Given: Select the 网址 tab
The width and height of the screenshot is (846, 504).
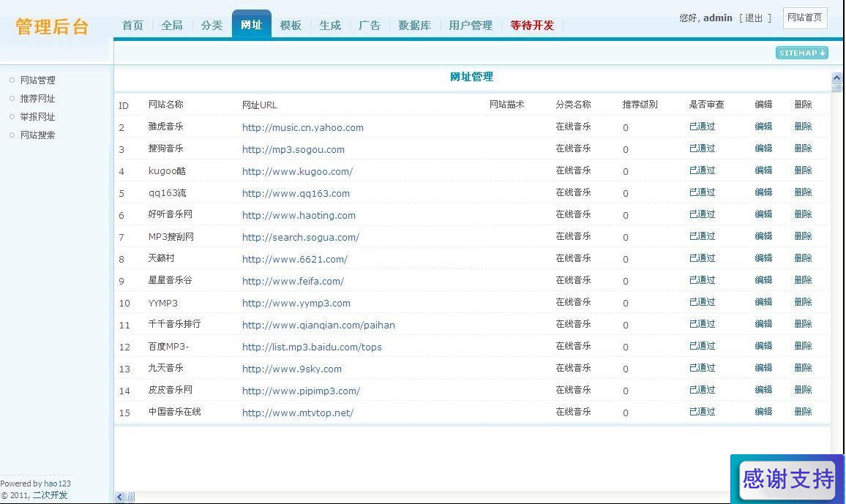Looking at the screenshot, I should (252, 24).
